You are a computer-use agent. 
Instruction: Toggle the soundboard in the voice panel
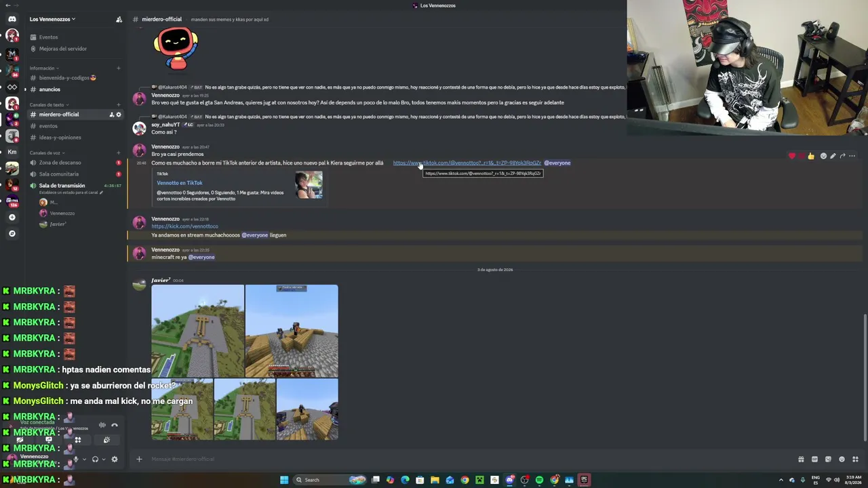click(x=106, y=440)
